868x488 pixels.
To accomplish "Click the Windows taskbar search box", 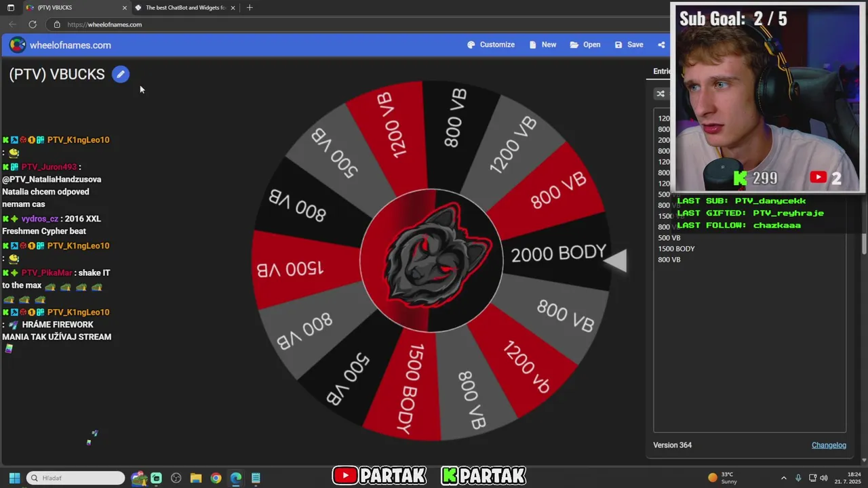I will coord(76,478).
